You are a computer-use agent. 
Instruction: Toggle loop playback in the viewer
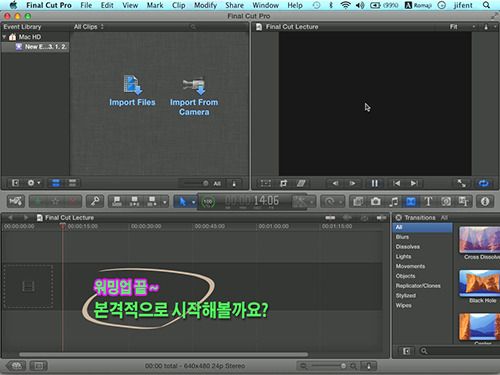[x=484, y=183]
